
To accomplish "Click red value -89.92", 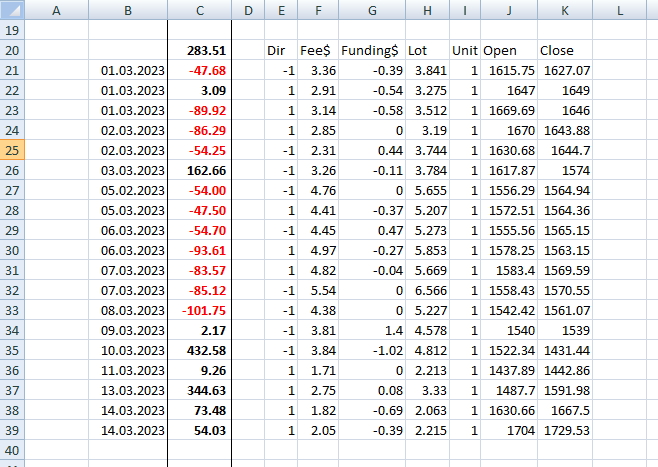I will point(200,110).
